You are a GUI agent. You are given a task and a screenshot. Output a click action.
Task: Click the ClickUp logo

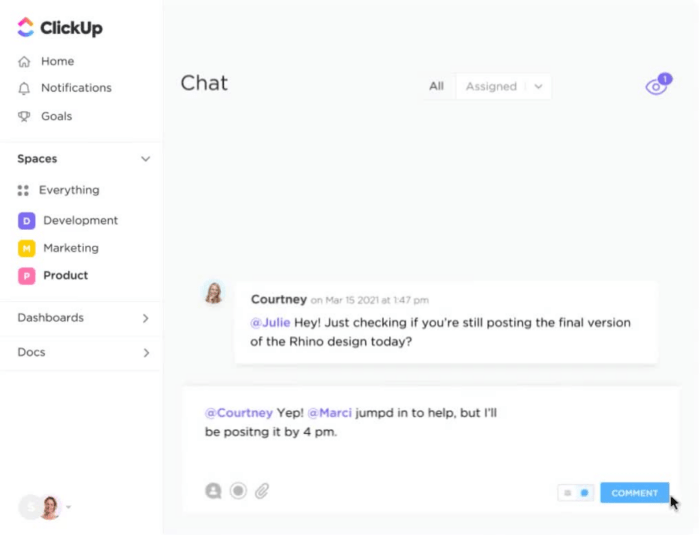[x=60, y=28]
